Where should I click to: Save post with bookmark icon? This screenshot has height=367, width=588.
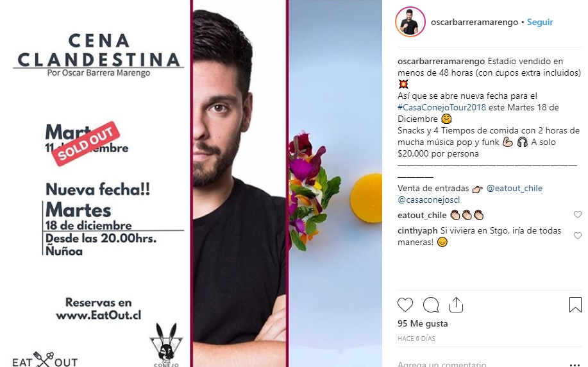point(575,305)
